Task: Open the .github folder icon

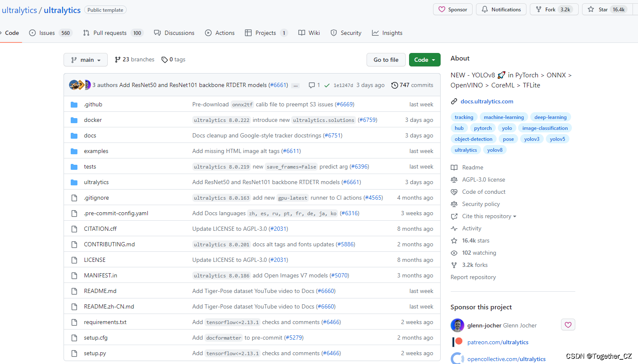Action: tap(74, 105)
